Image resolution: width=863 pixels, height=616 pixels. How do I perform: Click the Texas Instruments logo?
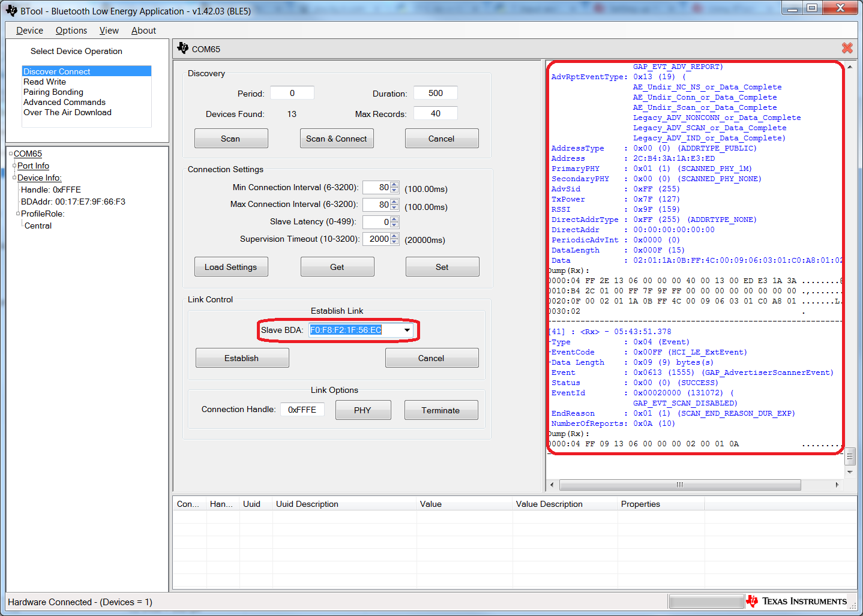coord(797,601)
